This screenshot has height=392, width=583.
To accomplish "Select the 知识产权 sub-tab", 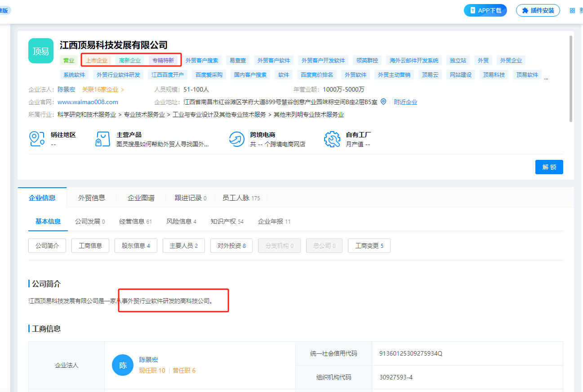I will (x=227, y=221).
